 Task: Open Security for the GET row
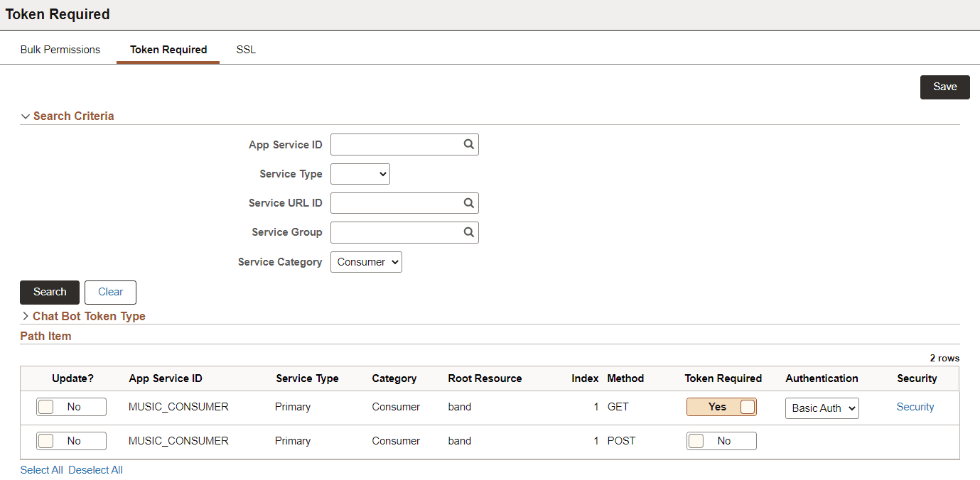pyautogui.click(x=915, y=406)
